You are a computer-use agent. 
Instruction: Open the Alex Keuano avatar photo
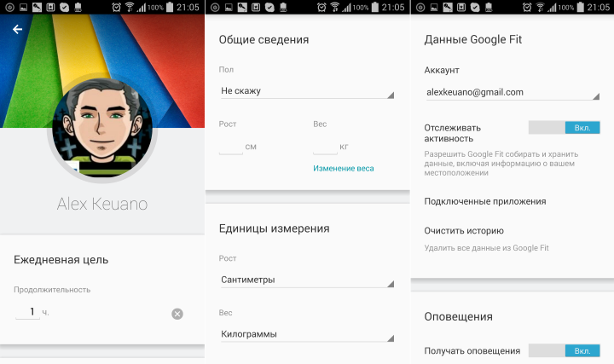pos(102,128)
